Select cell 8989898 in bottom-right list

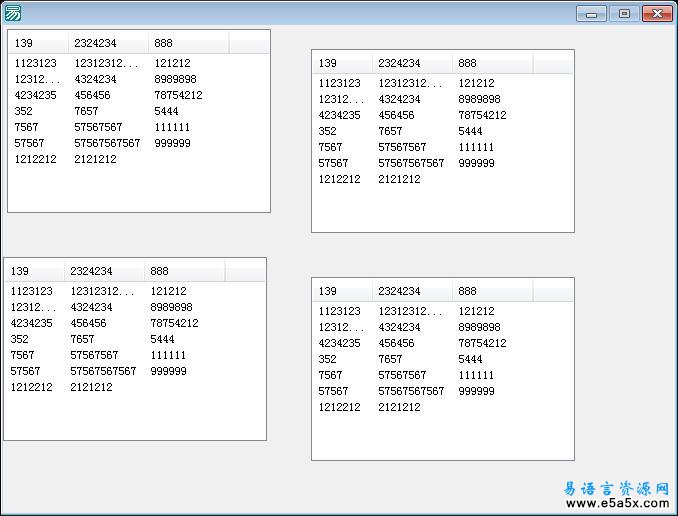(x=479, y=327)
